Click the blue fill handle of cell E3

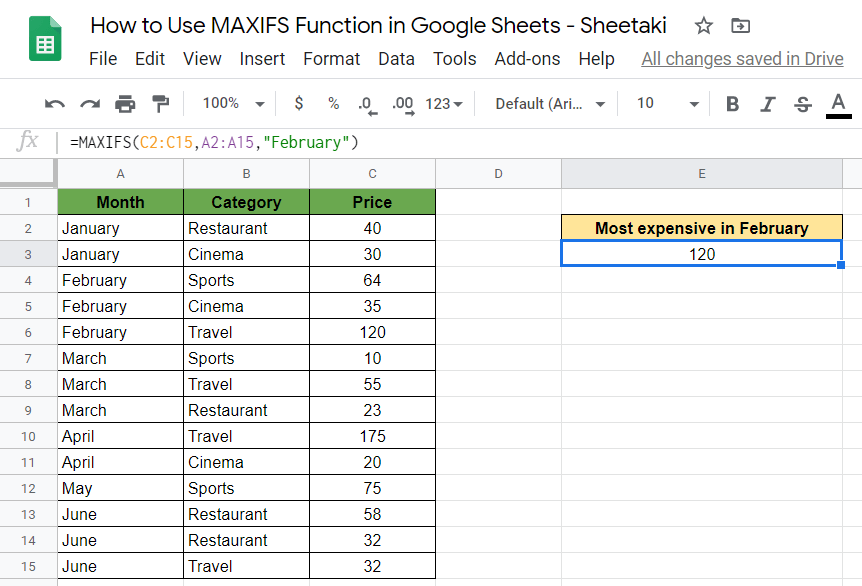click(841, 266)
